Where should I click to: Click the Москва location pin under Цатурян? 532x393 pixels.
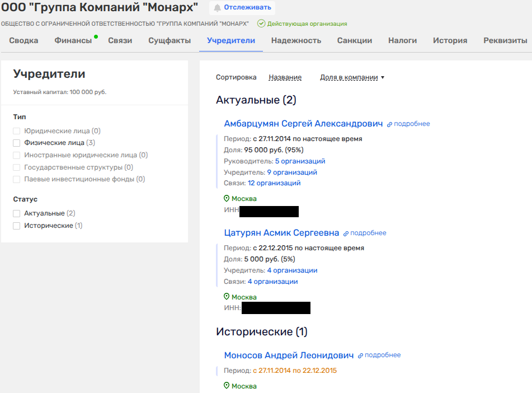[227, 297]
